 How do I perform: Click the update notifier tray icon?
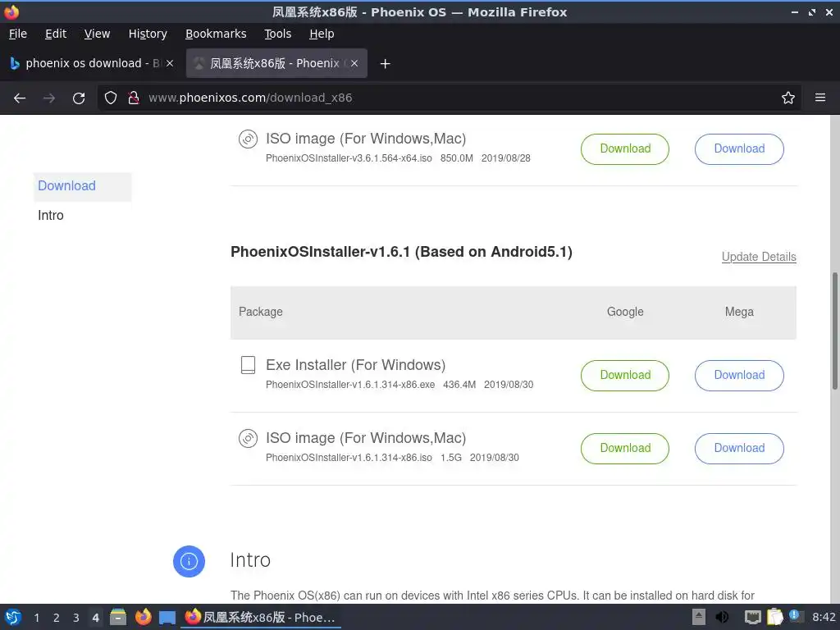[x=796, y=617]
